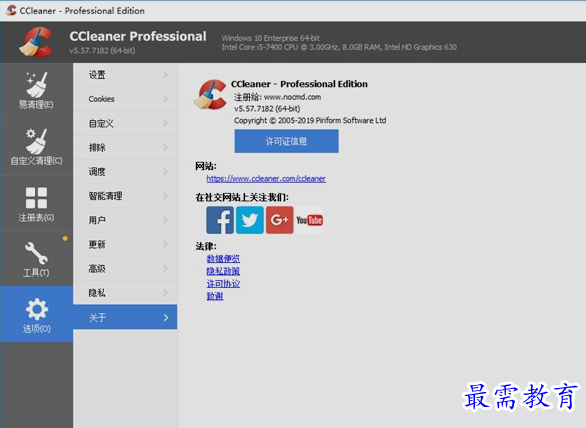This screenshot has width=586, height=428.
Task: Click the 注册给 www.nocmd.com text
Action: (x=277, y=97)
